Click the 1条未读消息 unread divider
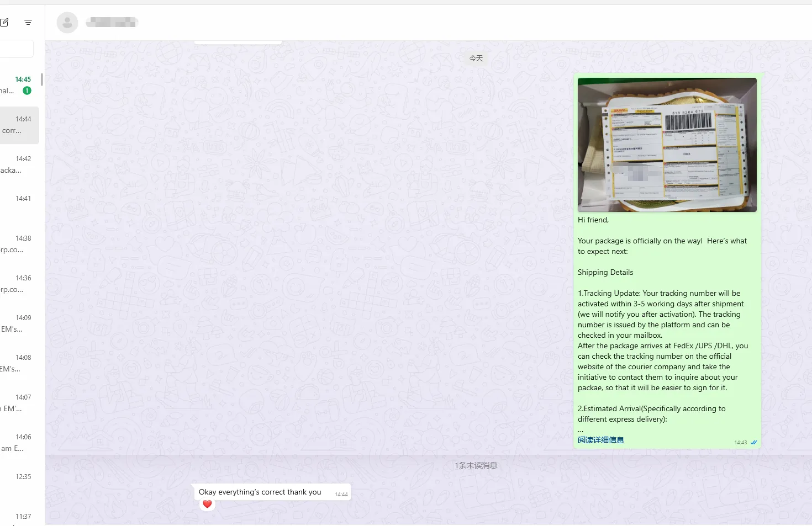 pyautogui.click(x=476, y=465)
